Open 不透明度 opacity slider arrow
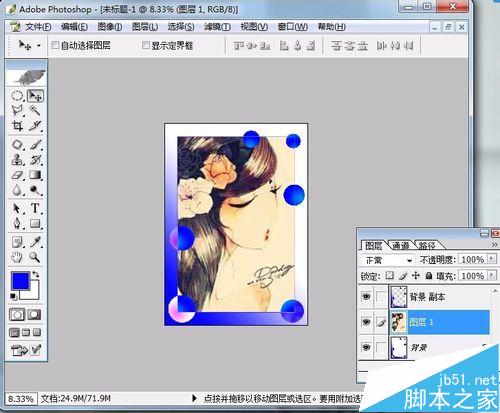This screenshot has height=413, width=500. pos(492,259)
